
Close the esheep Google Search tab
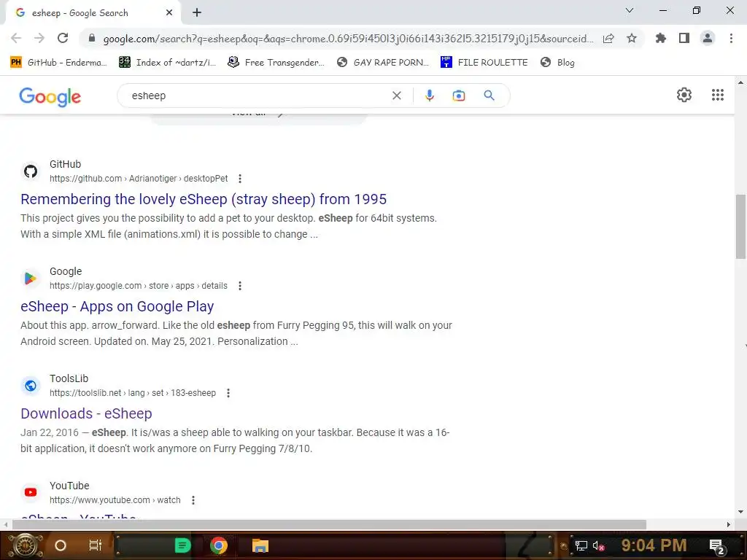pyautogui.click(x=169, y=13)
